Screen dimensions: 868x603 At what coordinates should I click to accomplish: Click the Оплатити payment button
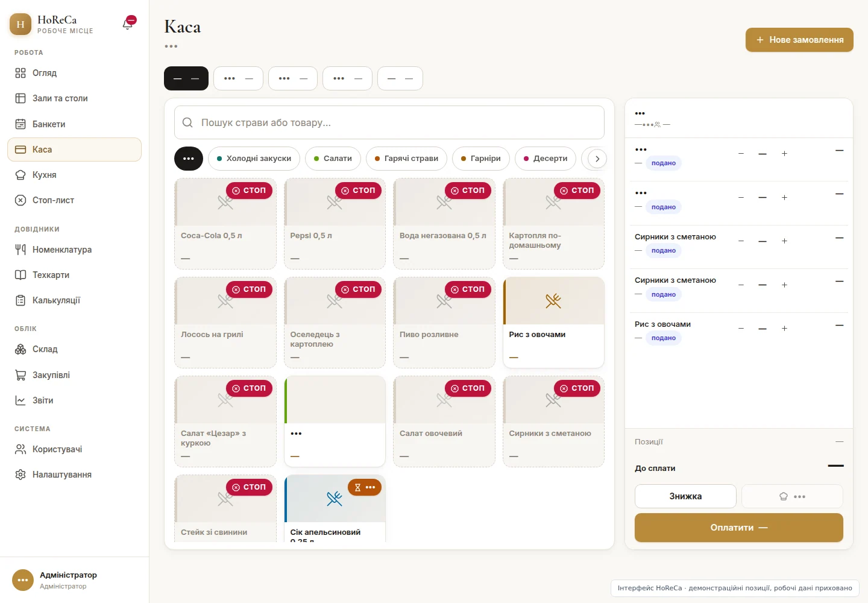(x=739, y=528)
